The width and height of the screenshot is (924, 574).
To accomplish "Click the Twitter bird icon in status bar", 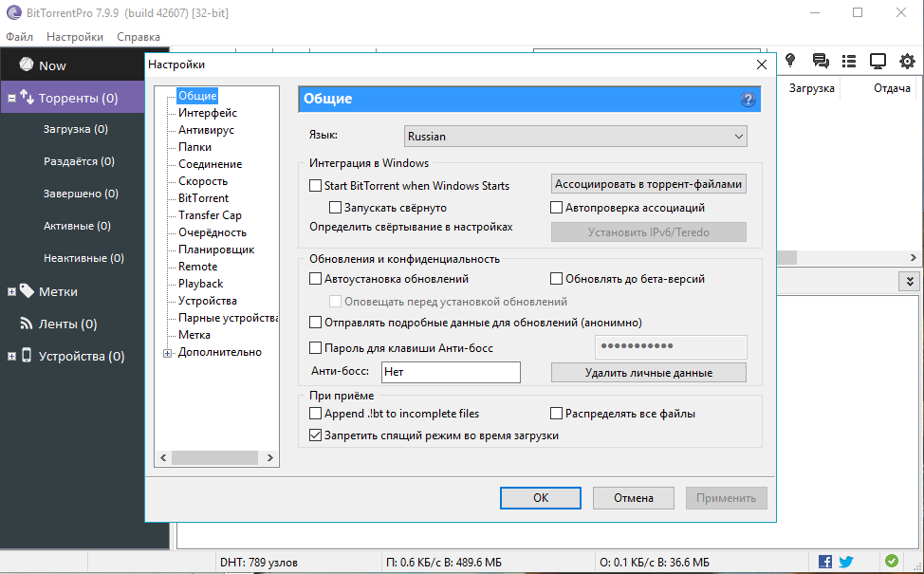I will click(845, 562).
